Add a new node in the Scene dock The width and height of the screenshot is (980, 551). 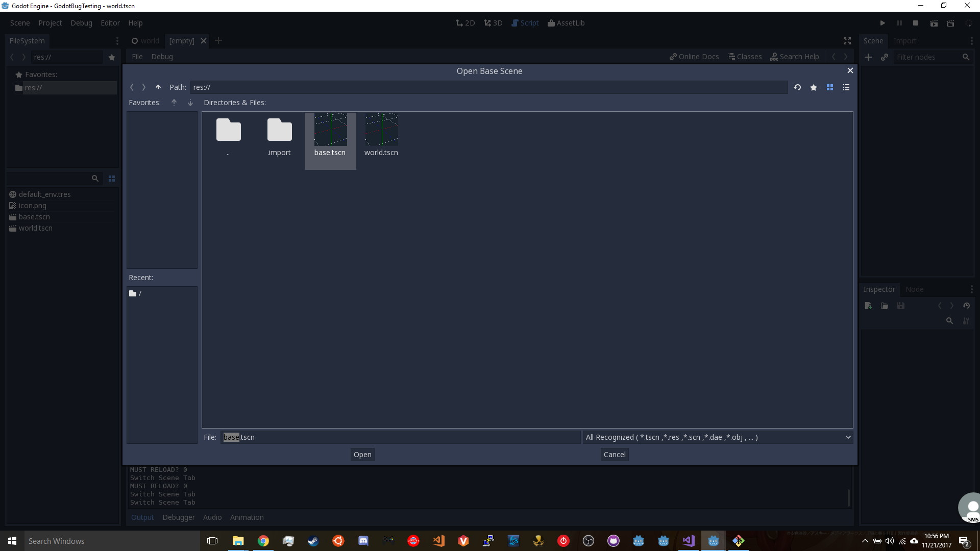pos(868,57)
